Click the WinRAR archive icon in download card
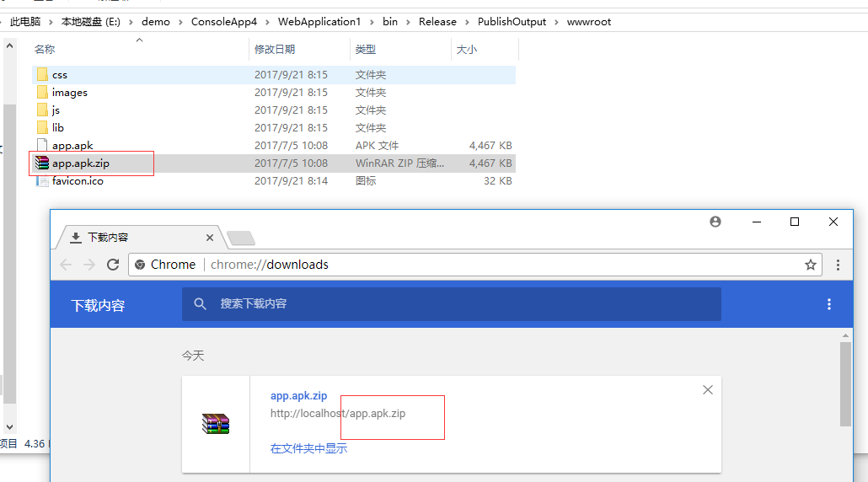Image resolution: width=868 pixels, height=482 pixels. click(x=216, y=424)
